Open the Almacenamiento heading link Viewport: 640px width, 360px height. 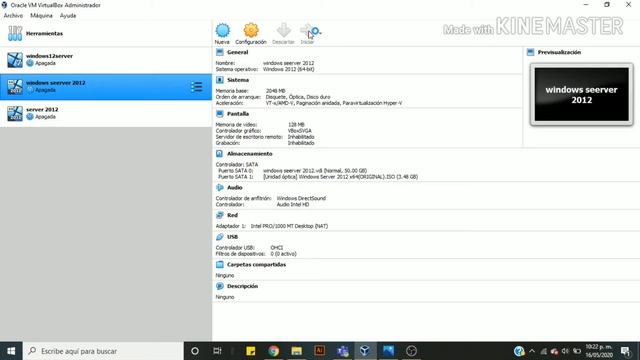pos(249,153)
